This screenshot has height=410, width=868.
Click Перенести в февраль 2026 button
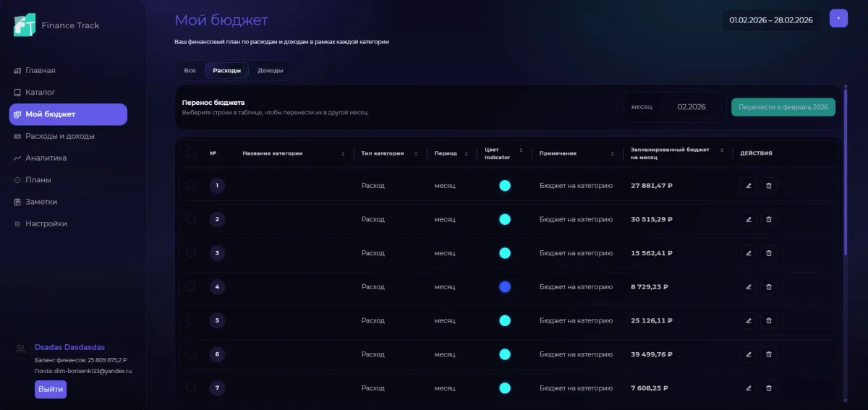(783, 107)
